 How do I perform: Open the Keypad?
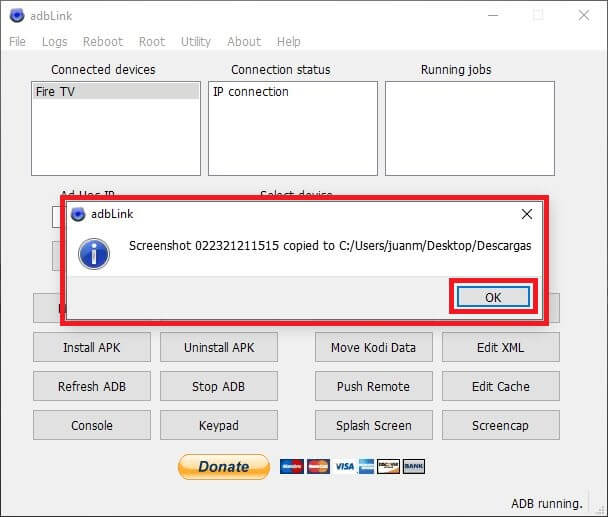[x=219, y=425]
